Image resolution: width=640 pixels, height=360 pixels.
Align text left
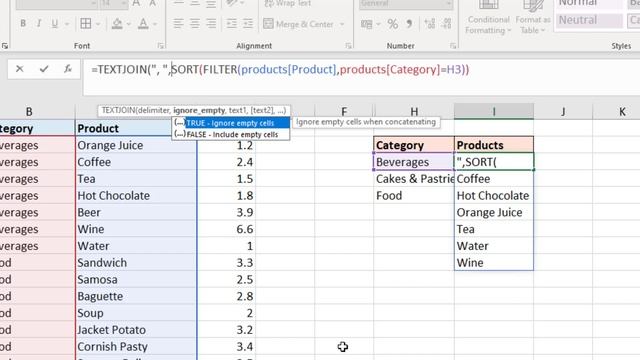click(178, 24)
